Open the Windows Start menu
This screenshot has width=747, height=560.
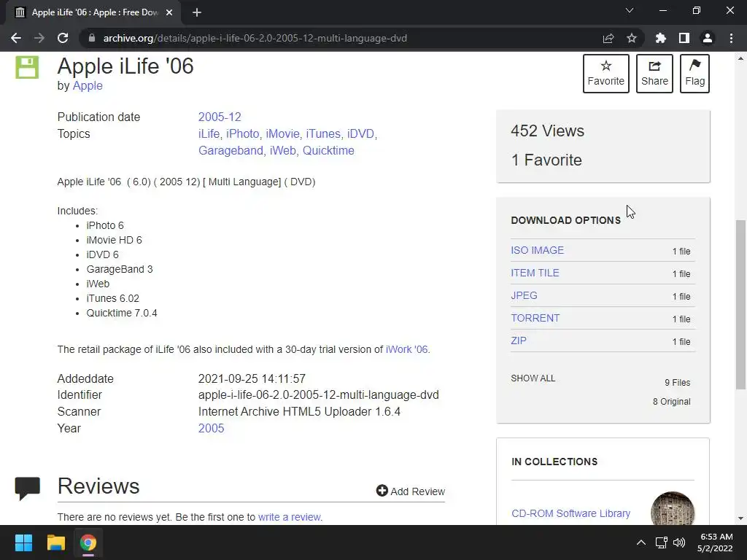(x=23, y=542)
